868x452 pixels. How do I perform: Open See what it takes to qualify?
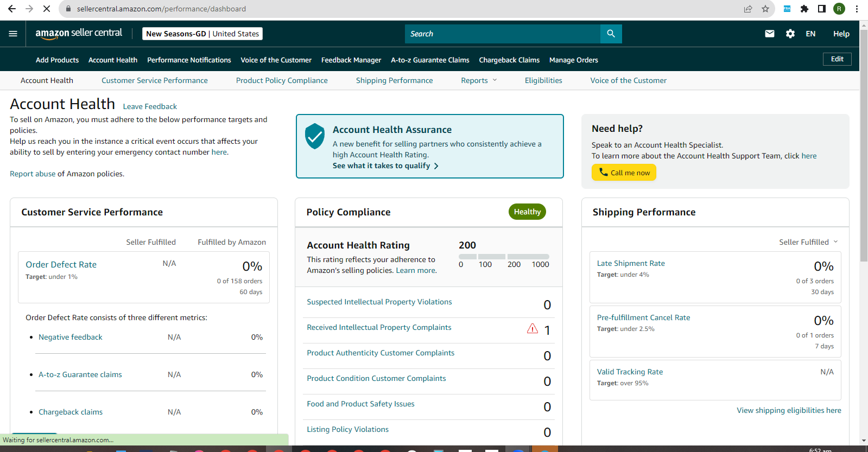tap(385, 165)
